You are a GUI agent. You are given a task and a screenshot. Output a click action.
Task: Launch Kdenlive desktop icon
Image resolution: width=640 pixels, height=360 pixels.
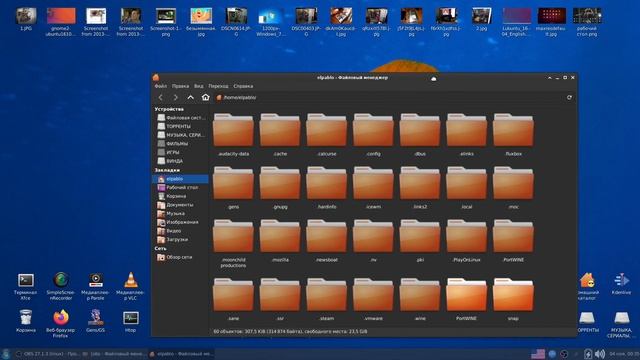[621, 283]
